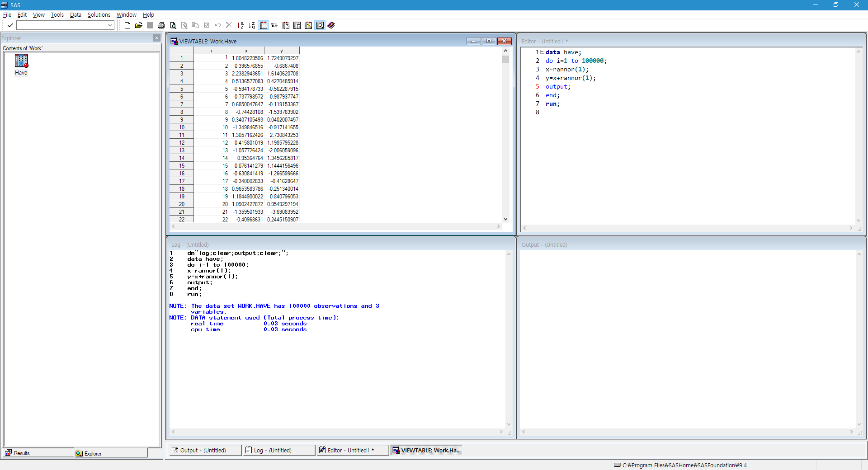Open the command bar dropdown
Image resolution: width=868 pixels, height=470 pixels.
click(x=110, y=25)
